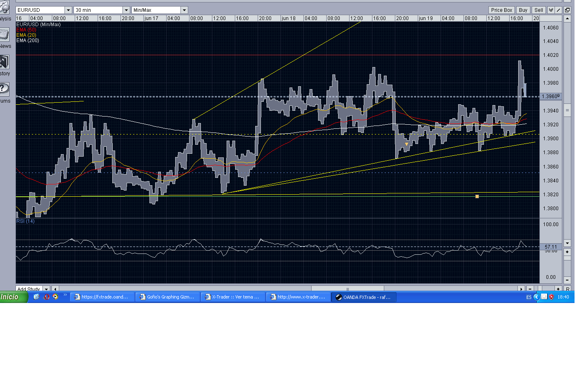Expand the 30 min timeframe dropdown
588x368 pixels.
(x=126, y=10)
